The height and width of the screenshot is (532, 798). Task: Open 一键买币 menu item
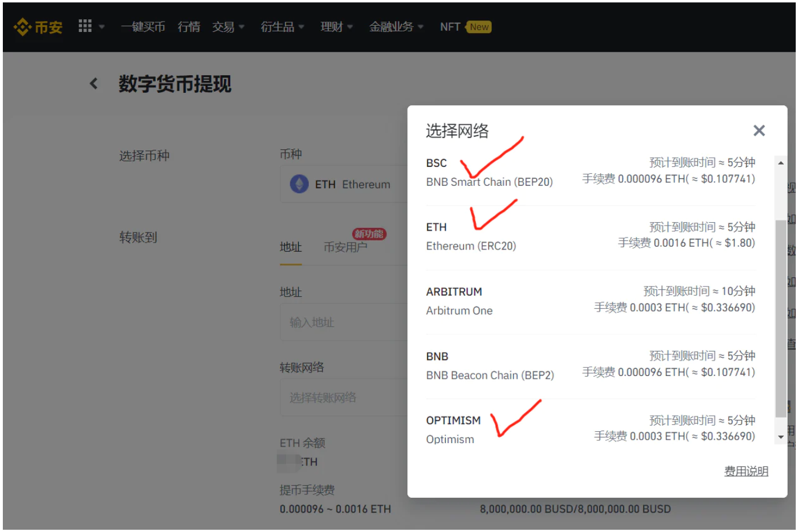(142, 27)
